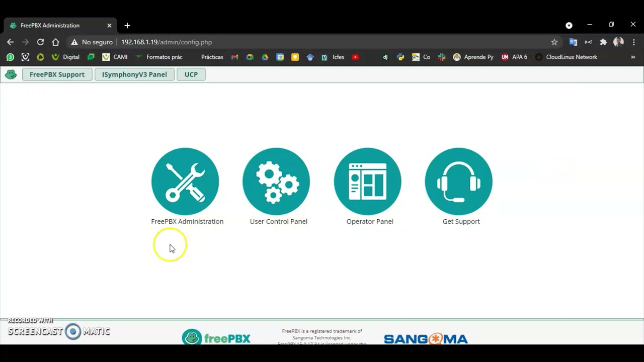Reload the page with refresh icon
The width and height of the screenshot is (644, 362).
[41, 42]
